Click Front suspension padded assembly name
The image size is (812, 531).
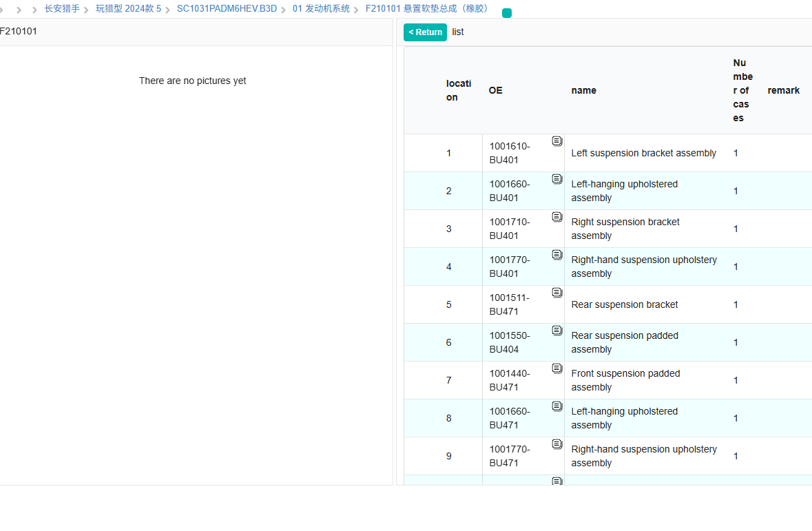(625, 379)
